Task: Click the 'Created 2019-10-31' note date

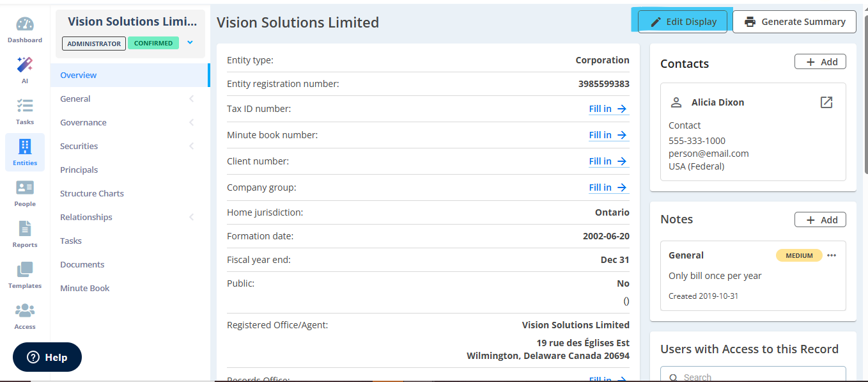Action: coord(704,296)
